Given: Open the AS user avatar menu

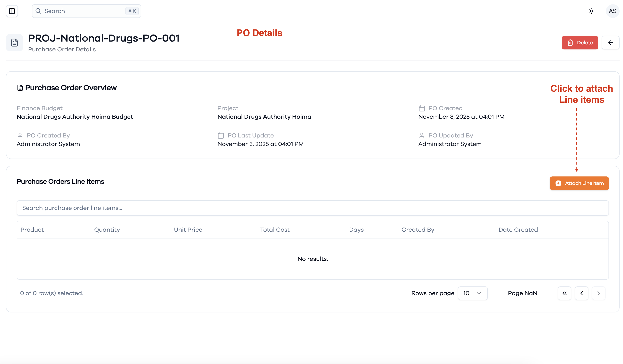Looking at the screenshot, I should coord(612,11).
